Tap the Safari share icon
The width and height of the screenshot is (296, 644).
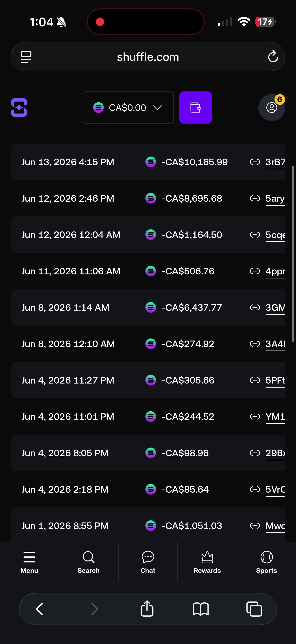pyautogui.click(x=147, y=609)
